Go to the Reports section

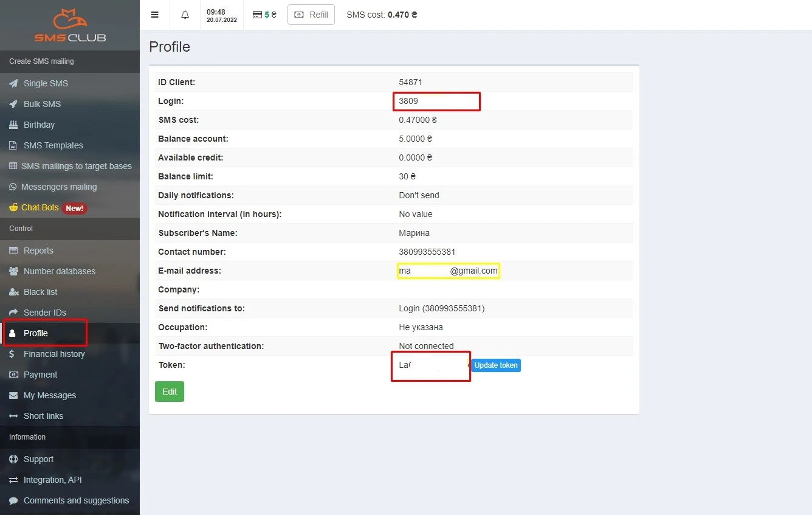pyautogui.click(x=38, y=251)
